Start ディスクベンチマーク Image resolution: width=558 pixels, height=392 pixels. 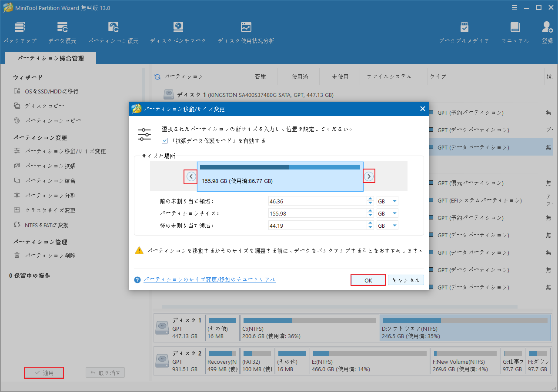178,30
